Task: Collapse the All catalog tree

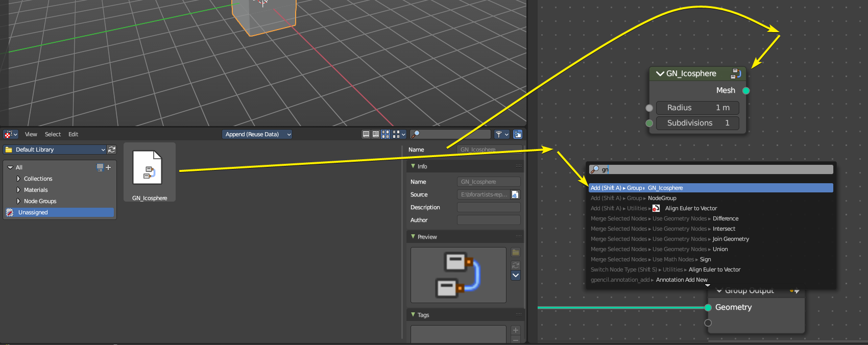Action: coord(10,167)
